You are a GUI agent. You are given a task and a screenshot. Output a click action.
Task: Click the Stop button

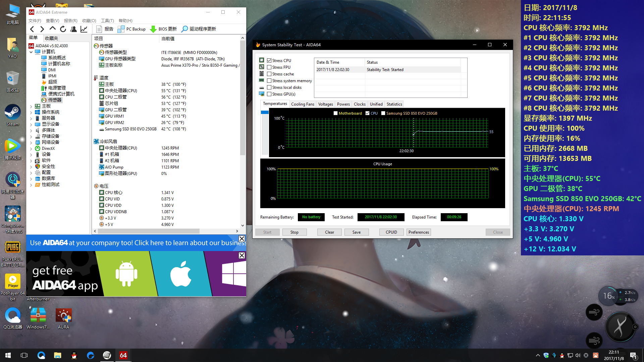pos(294,232)
